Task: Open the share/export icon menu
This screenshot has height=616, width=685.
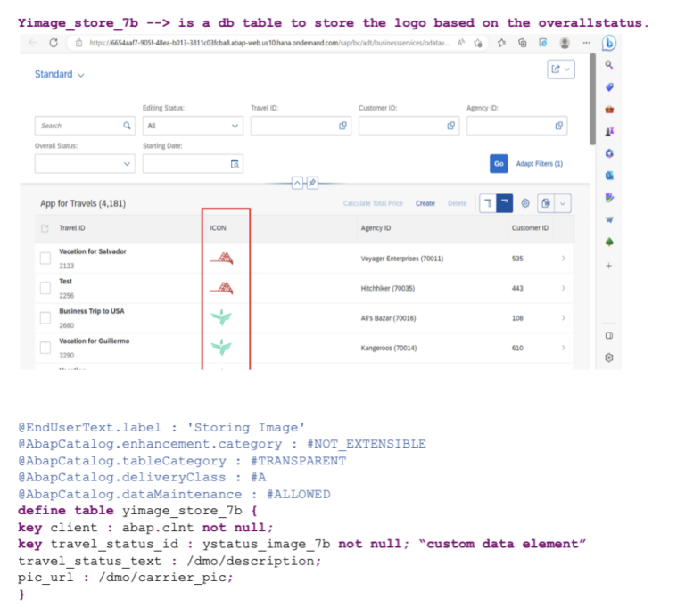Action: (x=561, y=70)
